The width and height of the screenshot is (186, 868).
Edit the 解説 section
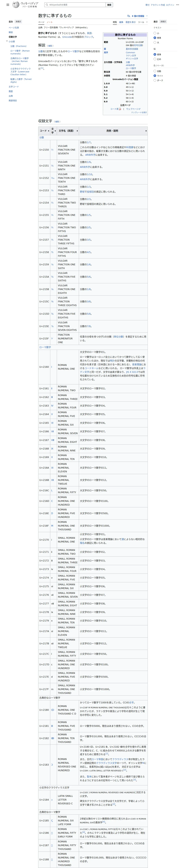[50, 46]
